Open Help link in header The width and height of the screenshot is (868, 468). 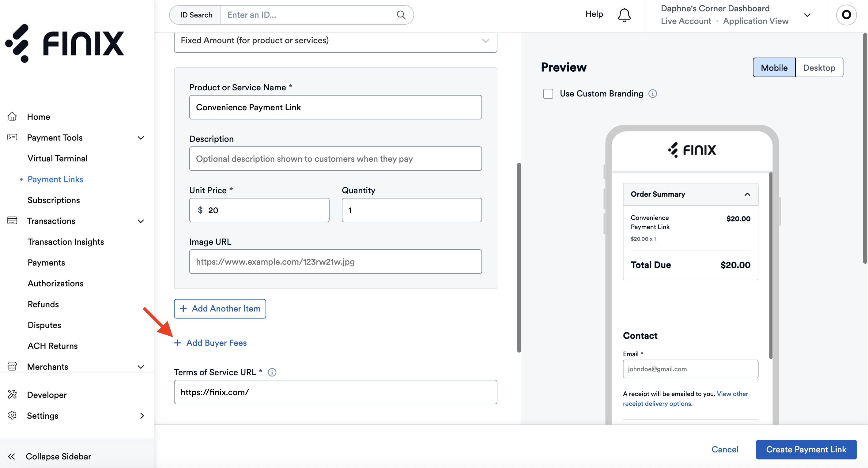(594, 14)
